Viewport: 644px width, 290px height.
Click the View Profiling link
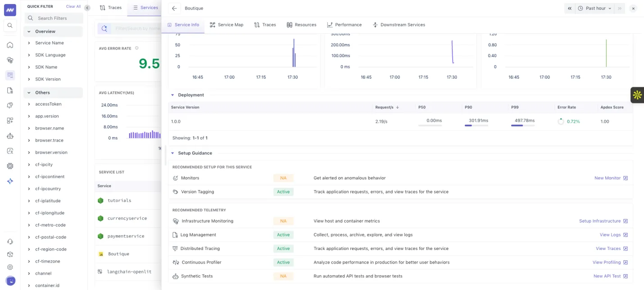[610, 263]
